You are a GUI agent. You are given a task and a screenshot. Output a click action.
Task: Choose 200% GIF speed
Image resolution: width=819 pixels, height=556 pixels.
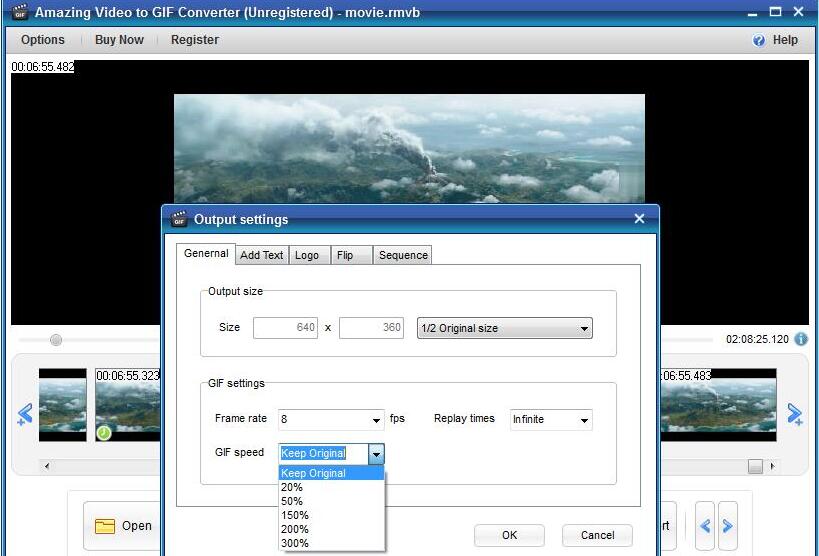(x=331, y=529)
